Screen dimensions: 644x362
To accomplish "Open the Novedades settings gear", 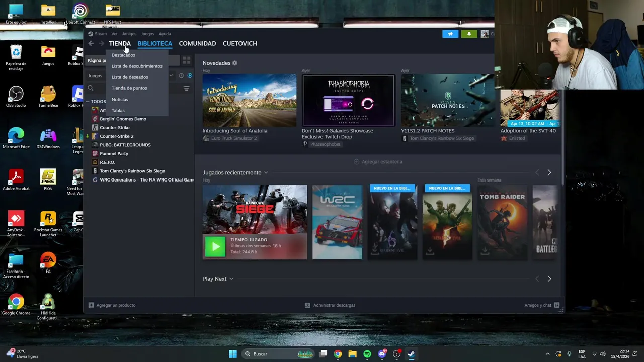I will pyautogui.click(x=234, y=63).
